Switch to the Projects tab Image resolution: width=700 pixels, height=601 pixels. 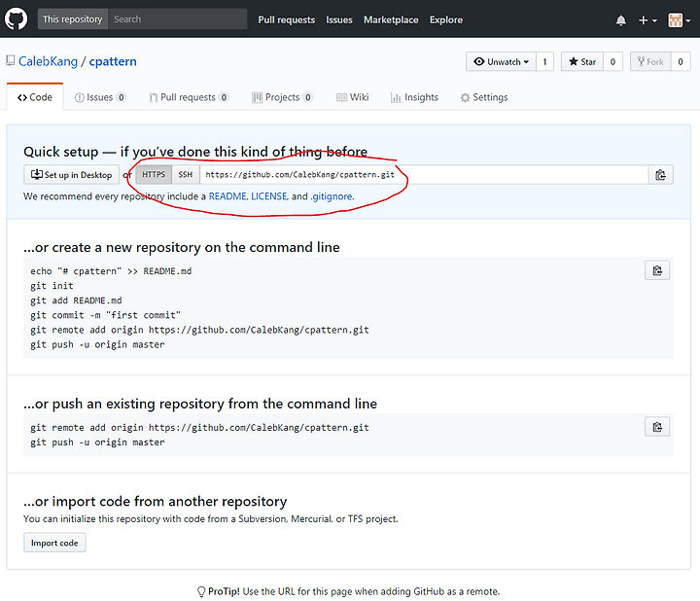(x=282, y=97)
